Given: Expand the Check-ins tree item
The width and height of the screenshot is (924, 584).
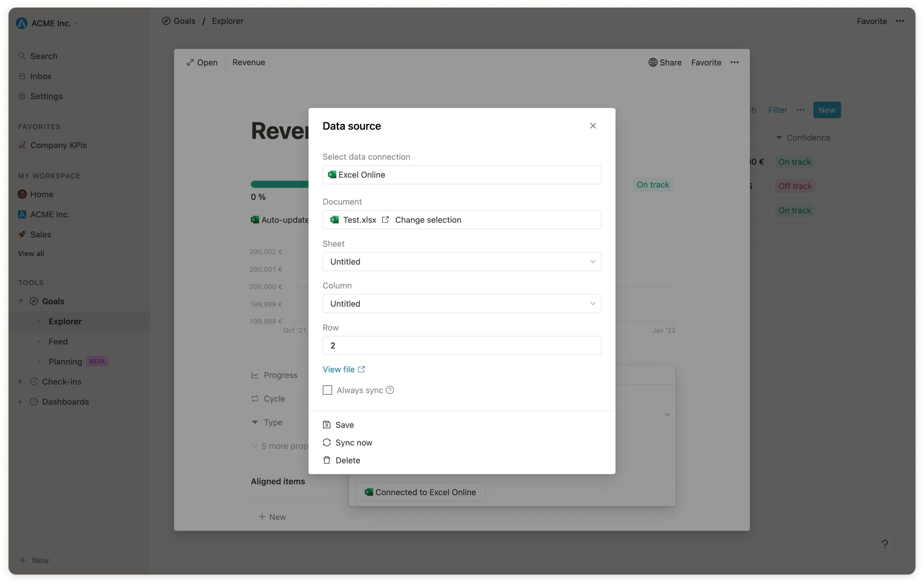Looking at the screenshot, I should [21, 382].
